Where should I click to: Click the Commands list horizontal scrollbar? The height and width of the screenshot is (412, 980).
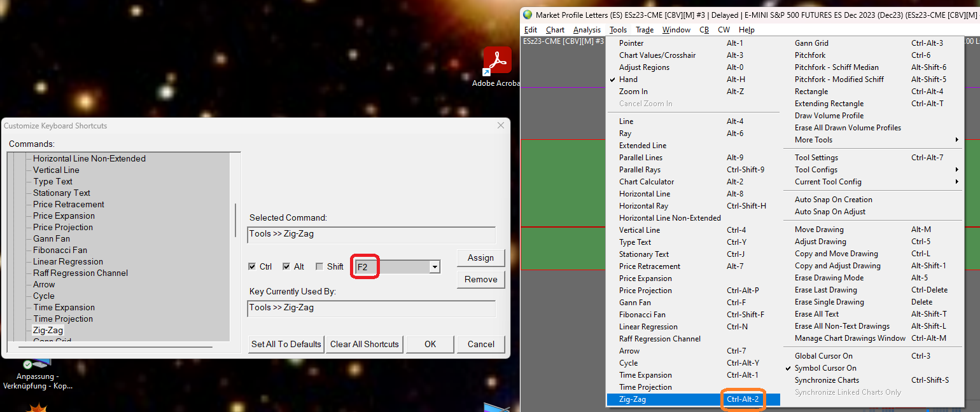tap(115, 347)
